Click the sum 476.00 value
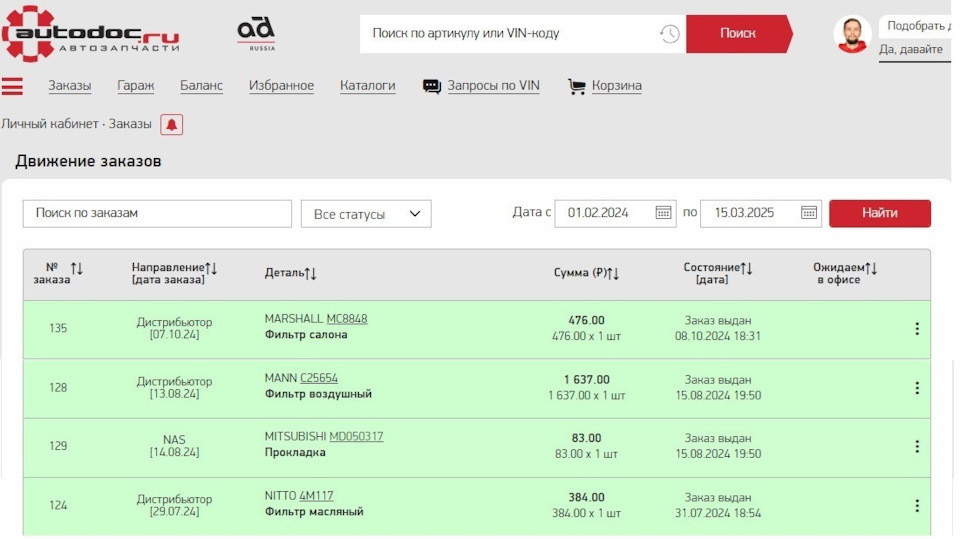 (x=587, y=320)
